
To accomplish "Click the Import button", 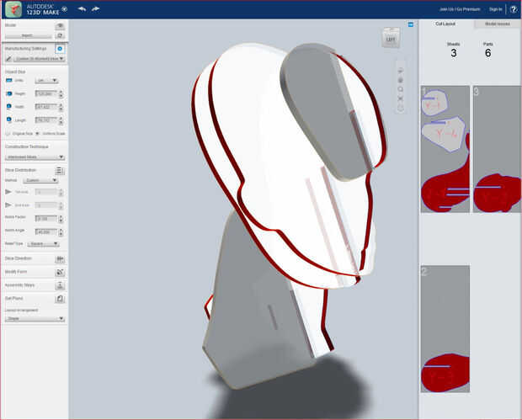I will click(27, 35).
